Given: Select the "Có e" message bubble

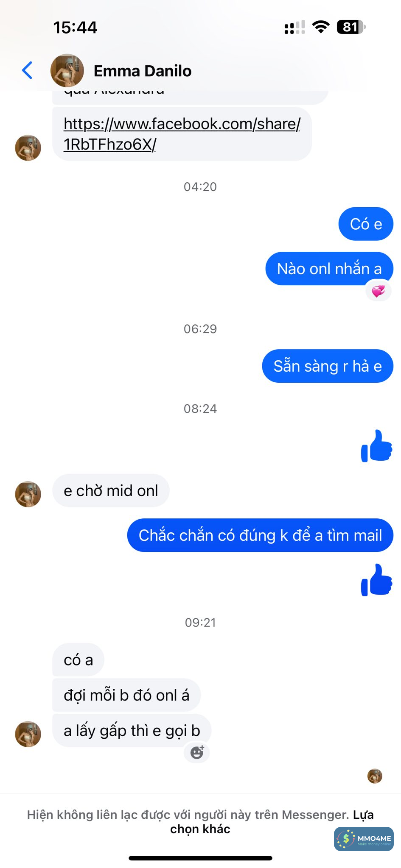Looking at the screenshot, I should point(366,224).
